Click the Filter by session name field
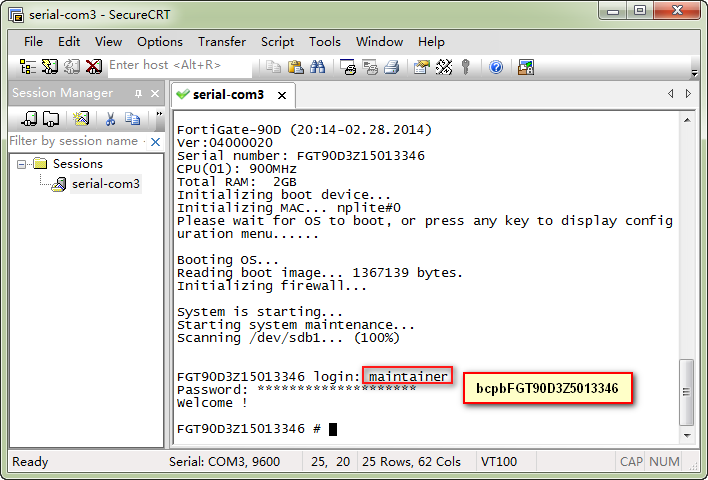The width and height of the screenshot is (708, 480). coord(78,141)
